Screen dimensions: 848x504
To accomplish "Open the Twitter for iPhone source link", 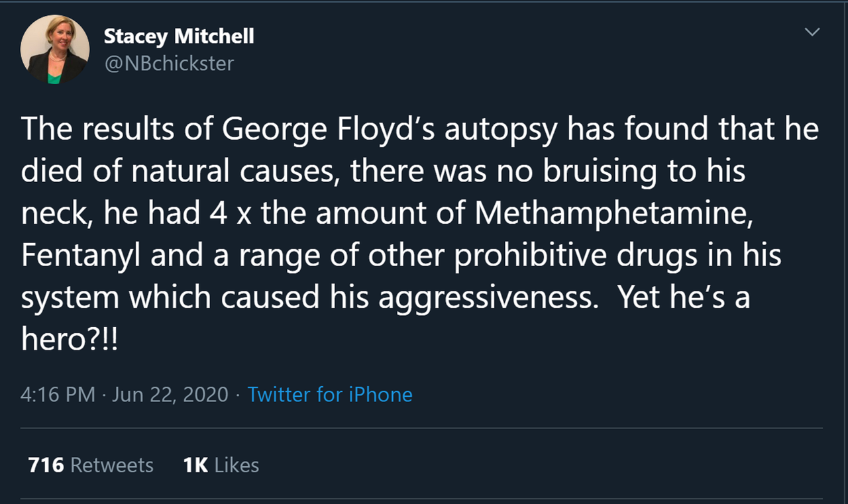I will coord(330,395).
